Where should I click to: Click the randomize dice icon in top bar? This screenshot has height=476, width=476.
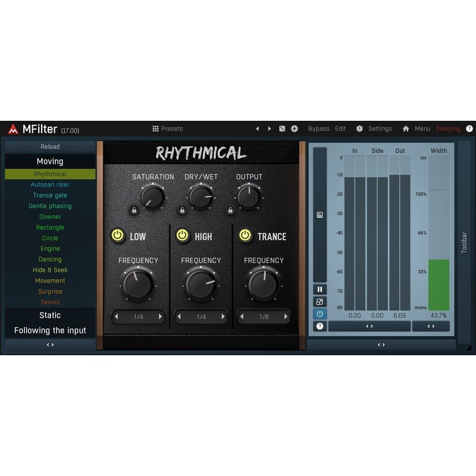(x=282, y=129)
